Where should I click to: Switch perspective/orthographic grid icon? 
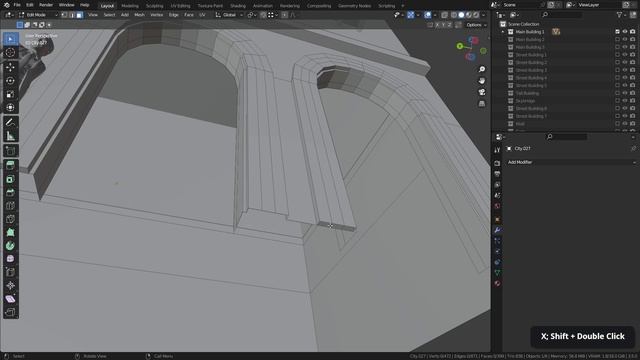[482, 104]
